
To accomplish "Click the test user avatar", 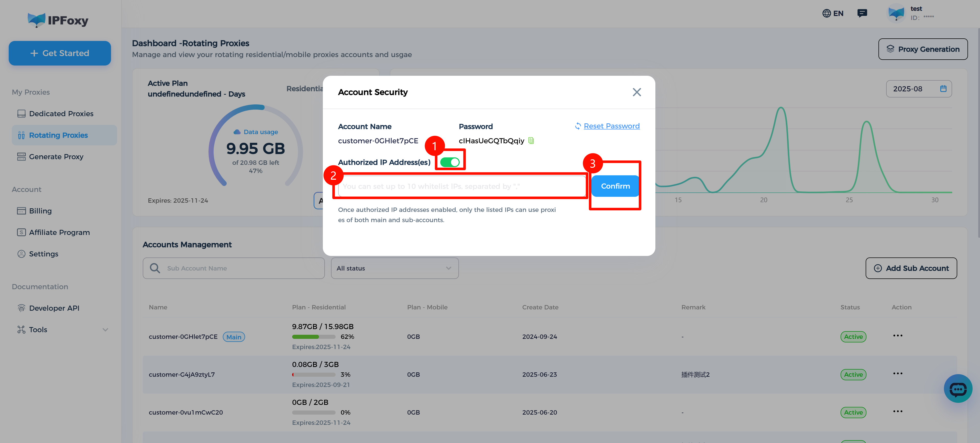I will 896,13.
